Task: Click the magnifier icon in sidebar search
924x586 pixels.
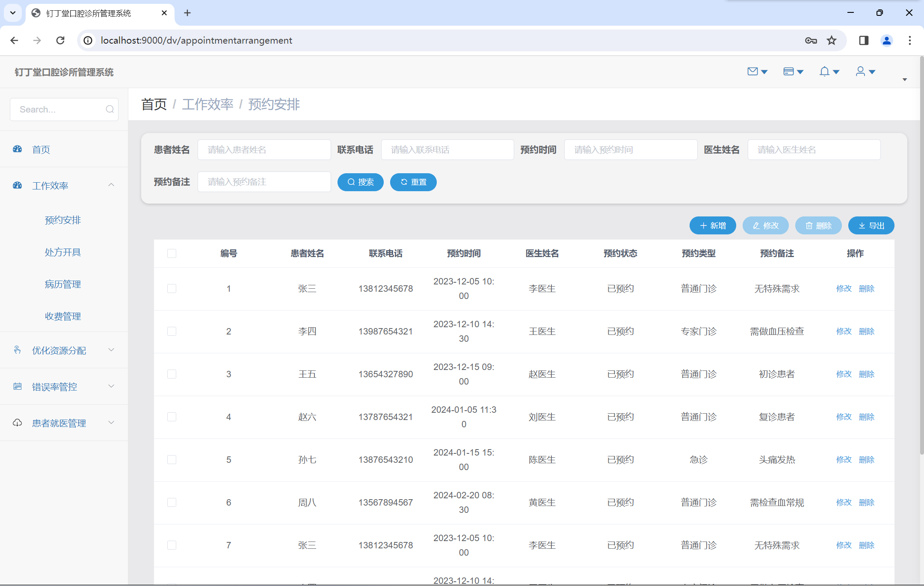Action: [110, 110]
